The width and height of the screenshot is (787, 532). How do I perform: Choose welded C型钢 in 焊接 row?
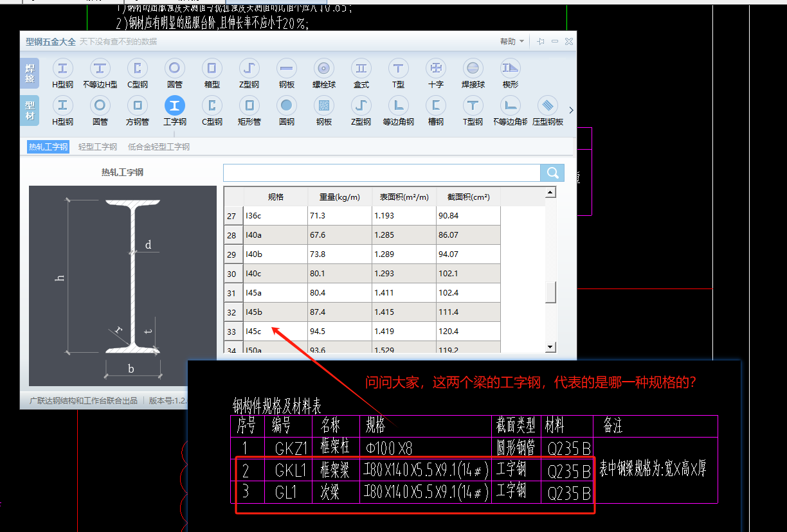pyautogui.click(x=137, y=73)
